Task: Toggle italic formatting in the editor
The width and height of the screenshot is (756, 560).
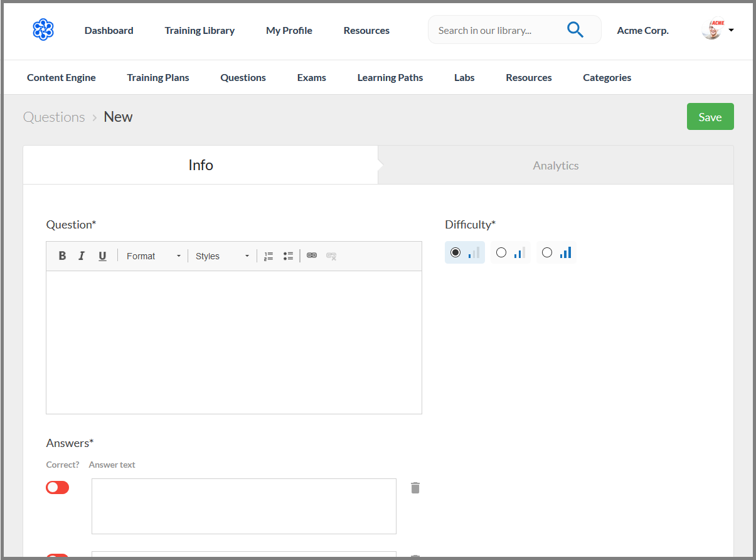Action: coord(82,256)
